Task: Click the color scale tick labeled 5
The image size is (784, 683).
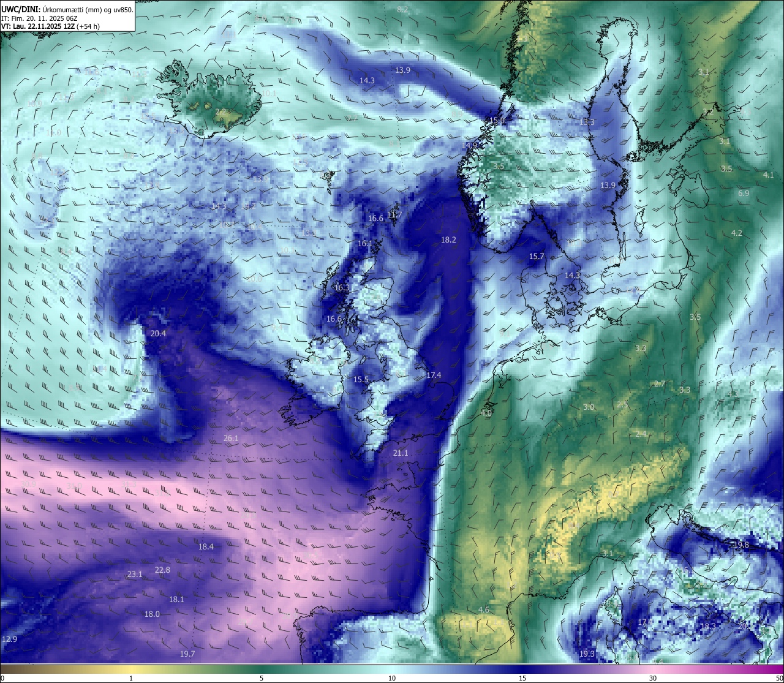Action: tap(262, 678)
